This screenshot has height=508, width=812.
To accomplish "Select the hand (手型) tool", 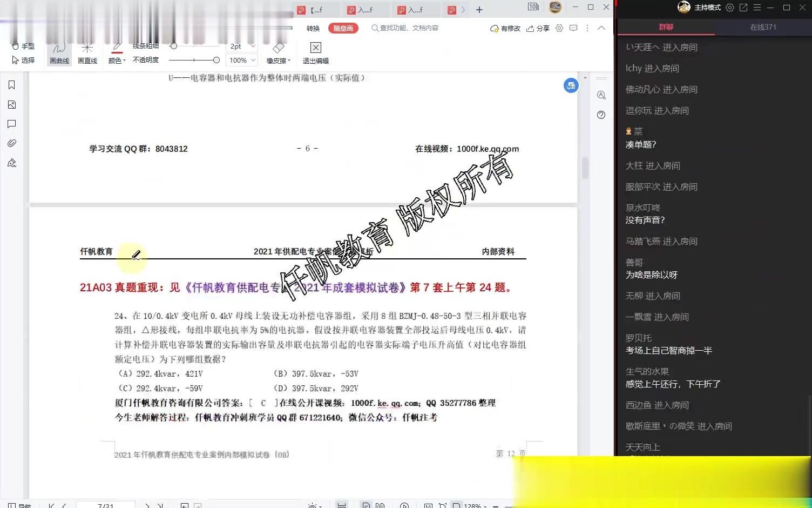I will pos(23,46).
